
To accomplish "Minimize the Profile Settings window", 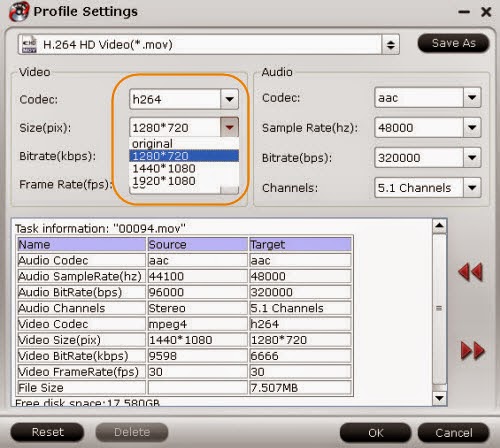I will pos(464,12).
